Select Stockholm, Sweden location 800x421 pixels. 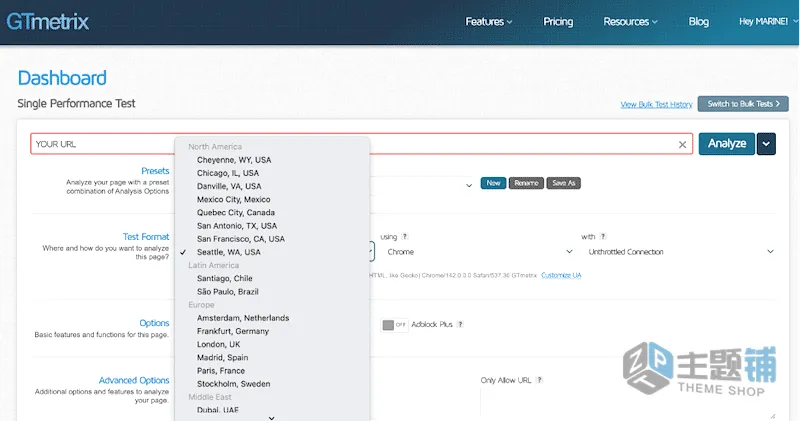pyautogui.click(x=234, y=384)
